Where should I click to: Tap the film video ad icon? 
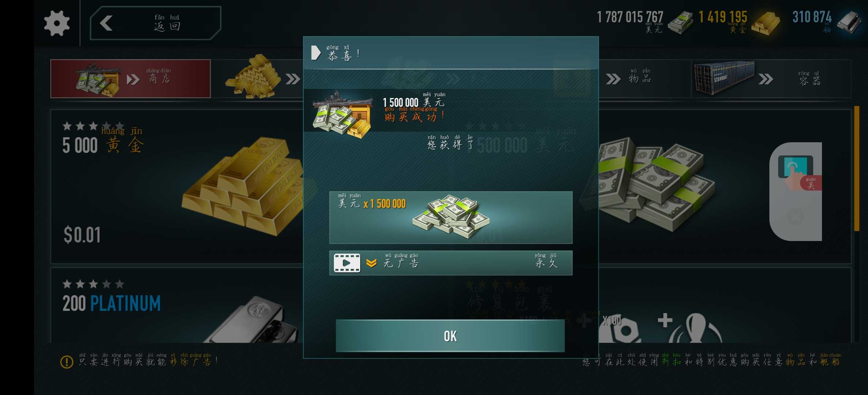pos(347,263)
